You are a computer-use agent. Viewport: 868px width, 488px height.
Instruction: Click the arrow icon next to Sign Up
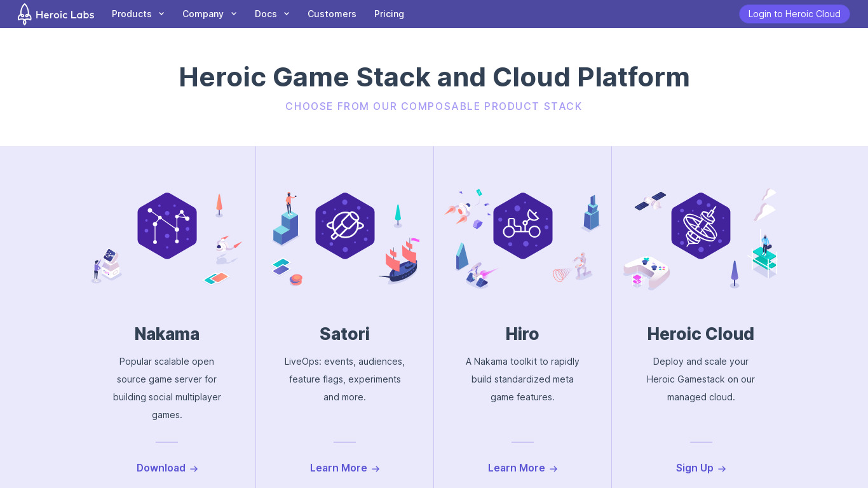(x=722, y=469)
